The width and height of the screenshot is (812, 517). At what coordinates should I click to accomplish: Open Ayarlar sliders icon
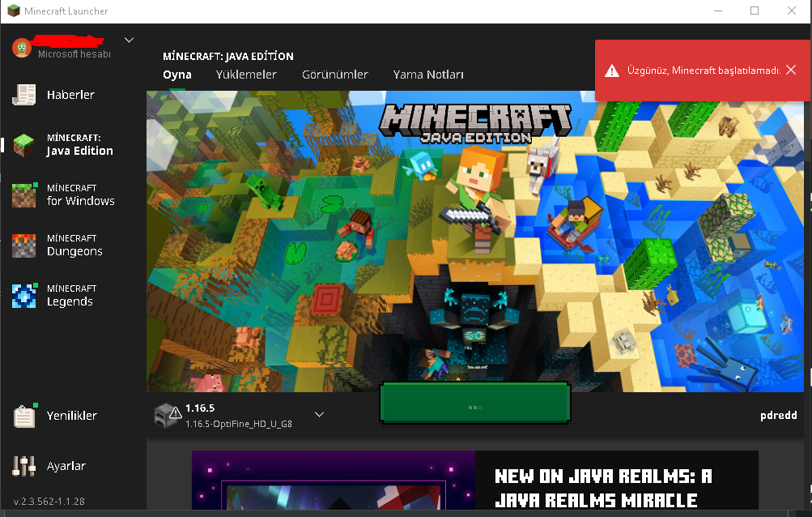(23, 466)
